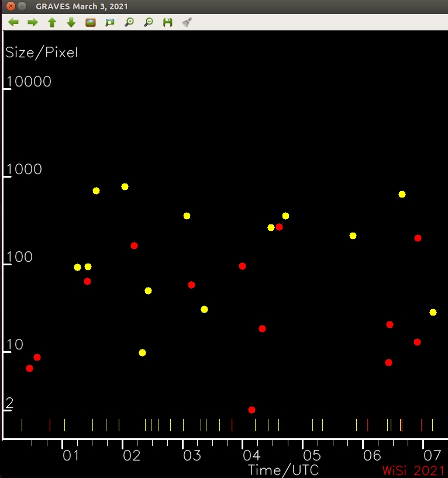Click the green left arrow pan button
Screen dimensions: 448x478
click(x=13, y=22)
